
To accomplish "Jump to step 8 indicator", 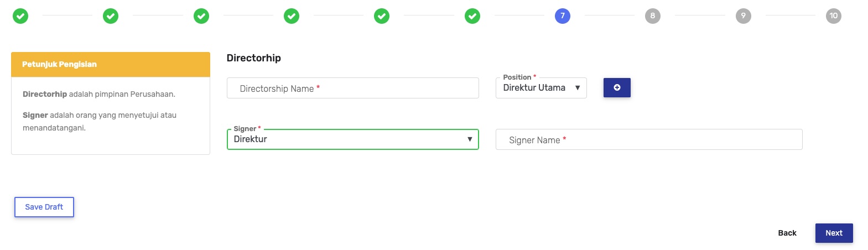I will (x=653, y=16).
